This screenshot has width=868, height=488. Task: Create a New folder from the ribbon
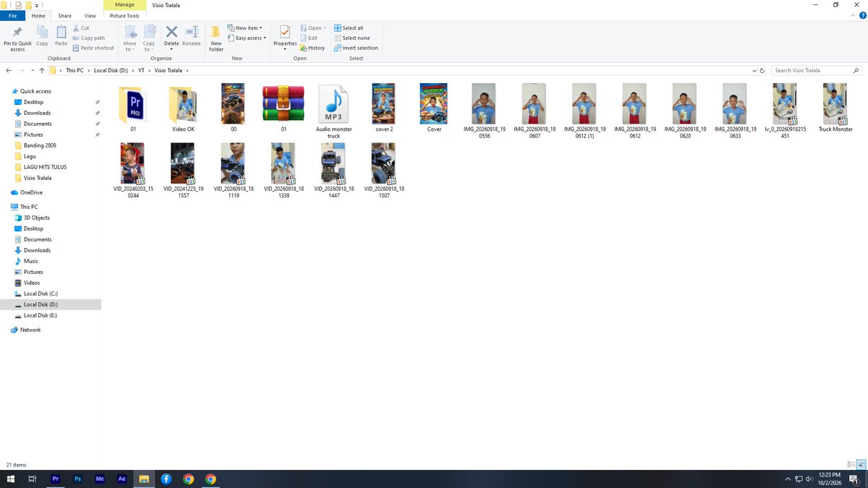coord(216,38)
